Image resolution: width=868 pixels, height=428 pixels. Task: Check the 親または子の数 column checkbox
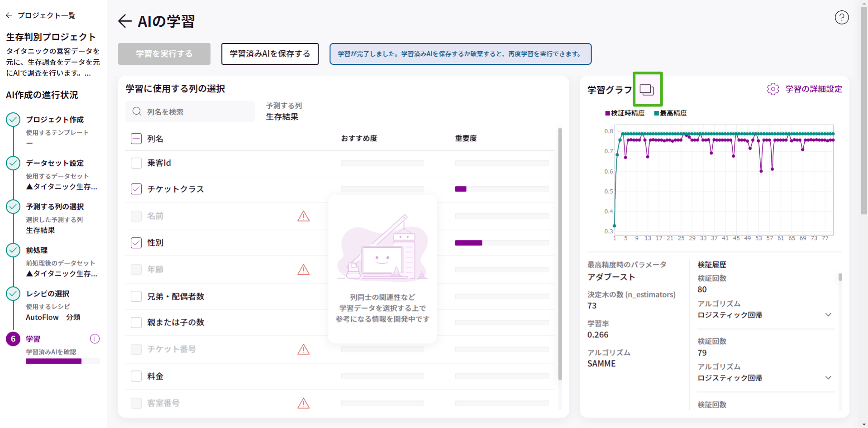coord(136,322)
